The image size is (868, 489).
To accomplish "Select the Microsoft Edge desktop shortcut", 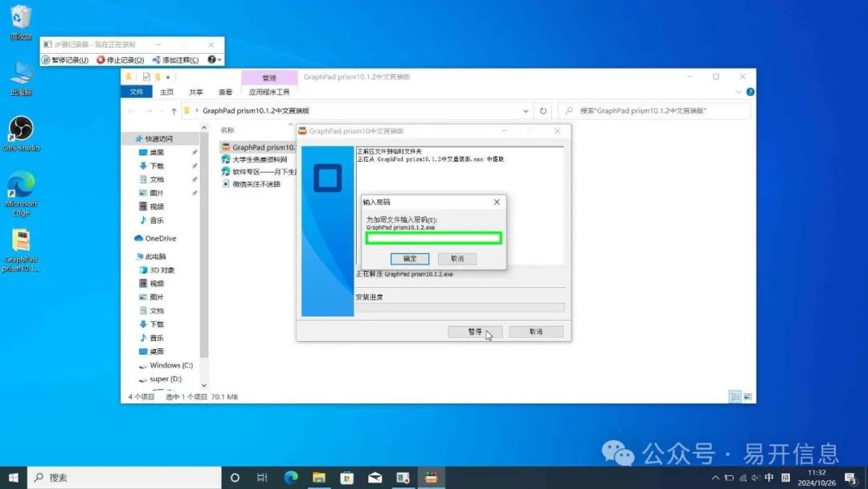I will tap(21, 193).
